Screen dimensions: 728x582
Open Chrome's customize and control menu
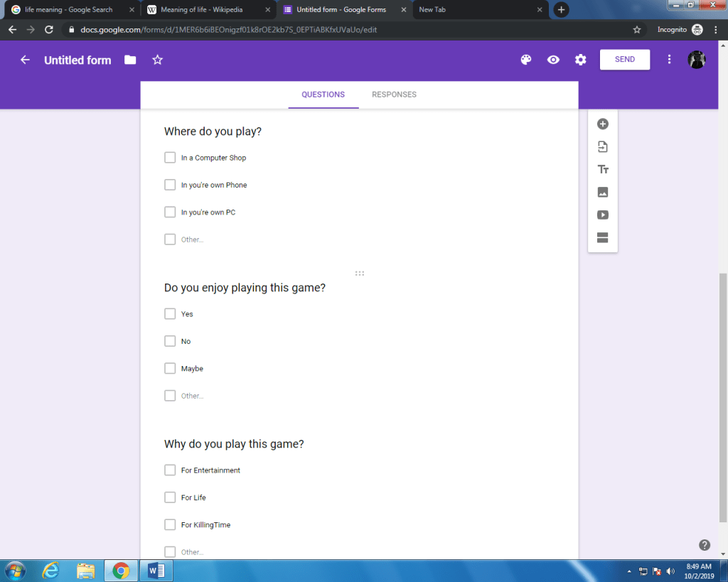coord(715,30)
